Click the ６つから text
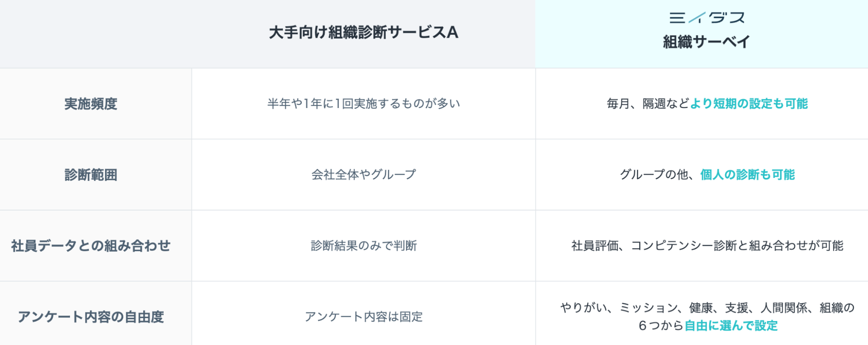This screenshot has width=868, height=345. tap(660, 326)
